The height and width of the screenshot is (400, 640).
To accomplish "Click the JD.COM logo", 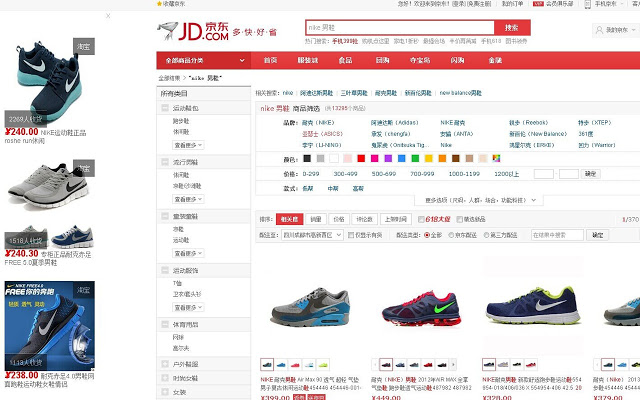I will pos(193,31).
